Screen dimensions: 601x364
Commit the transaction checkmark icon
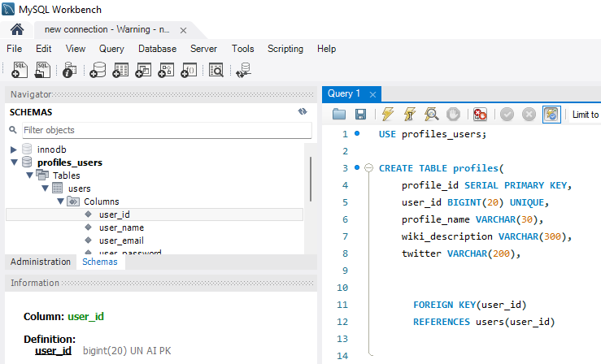pyautogui.click(x=507, y=114)
